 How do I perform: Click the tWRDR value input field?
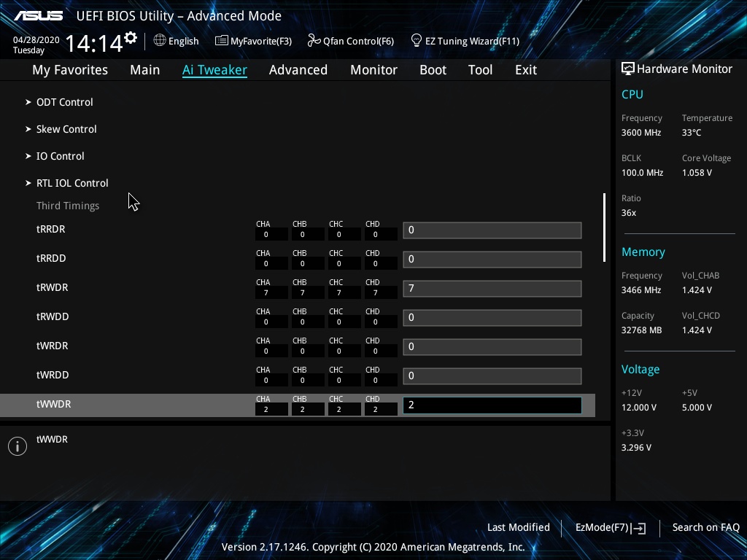[492, 346]
